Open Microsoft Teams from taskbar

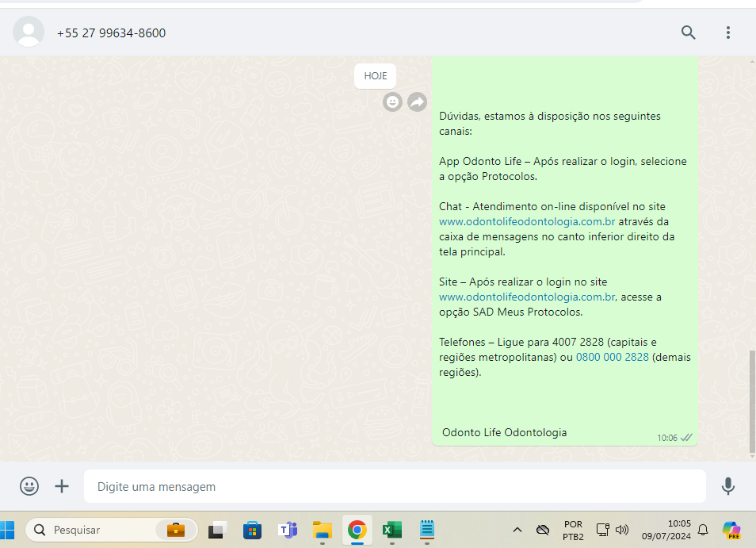(288, 530)
